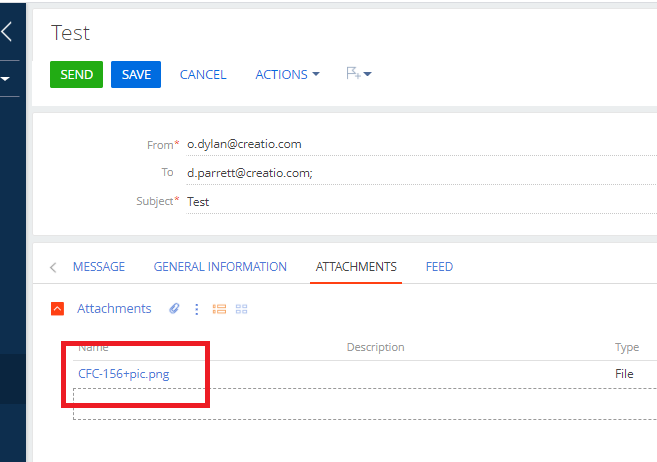Screen dimensions: 657x462
Task: Edit the Subject field
Action: tap(422, 202)
